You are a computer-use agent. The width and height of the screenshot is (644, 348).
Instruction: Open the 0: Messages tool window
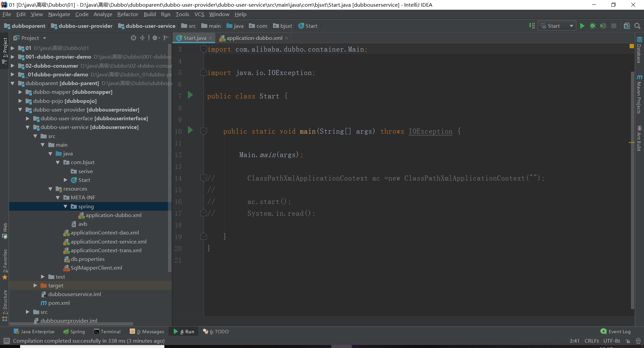click(147, 332)
